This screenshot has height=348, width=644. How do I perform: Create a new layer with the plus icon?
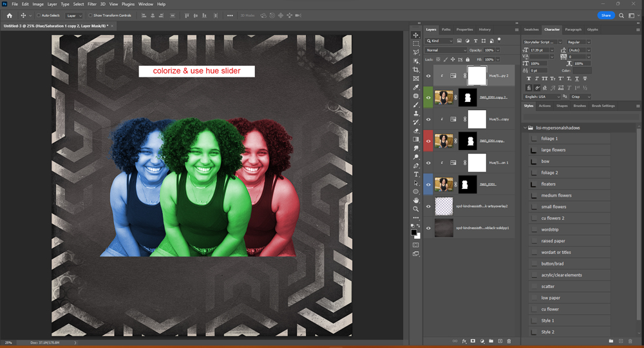(x=500, y=341)
